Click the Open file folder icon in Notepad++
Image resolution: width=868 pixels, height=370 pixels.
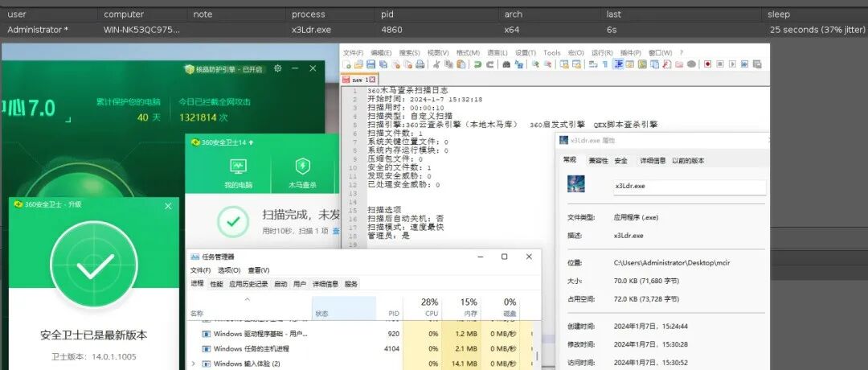pos(358,64)
